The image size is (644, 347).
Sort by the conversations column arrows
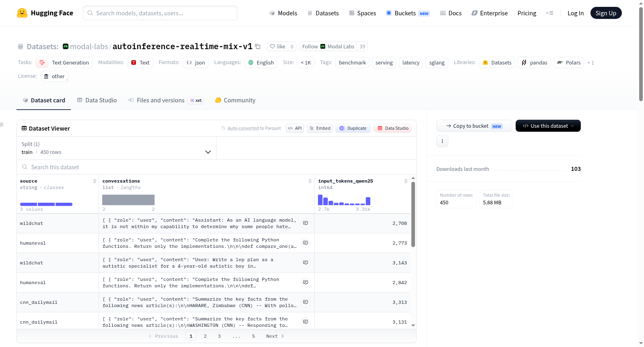tap(310, 181)
